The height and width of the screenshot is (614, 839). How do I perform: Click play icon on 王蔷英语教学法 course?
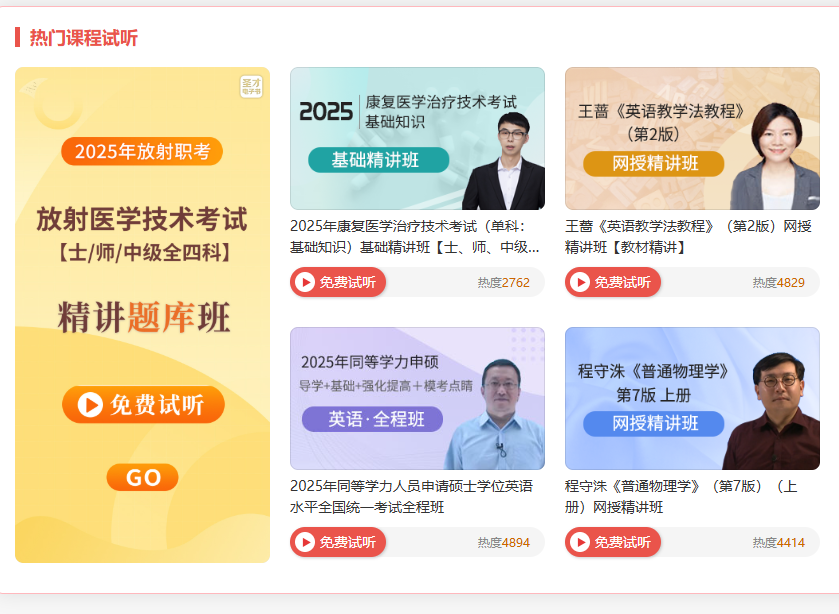(x=580, y=283)
